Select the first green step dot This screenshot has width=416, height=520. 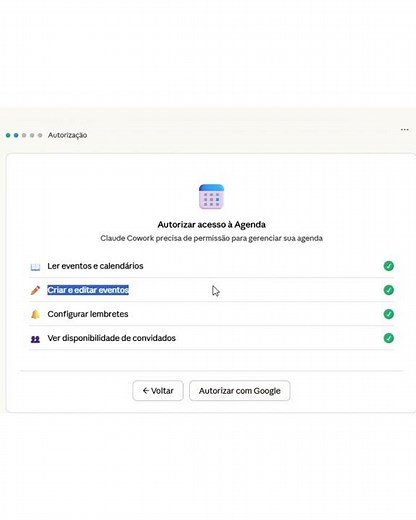(x=8, y=135)
